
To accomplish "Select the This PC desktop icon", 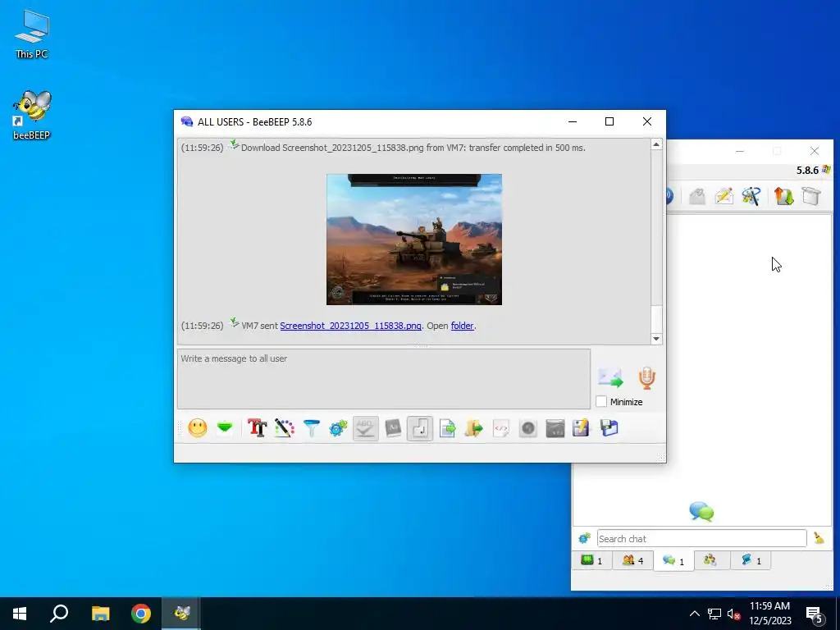I will [32, 34].
